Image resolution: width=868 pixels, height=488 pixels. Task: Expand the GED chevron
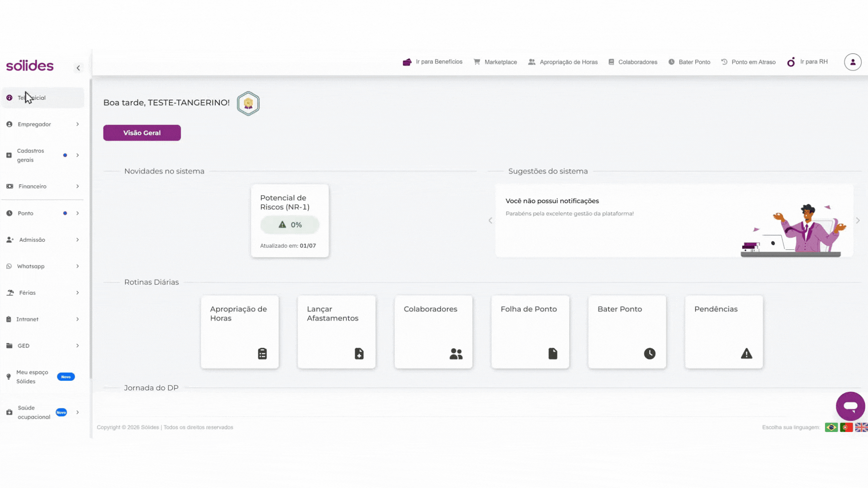pyautogui.click(x=78, y=346)
